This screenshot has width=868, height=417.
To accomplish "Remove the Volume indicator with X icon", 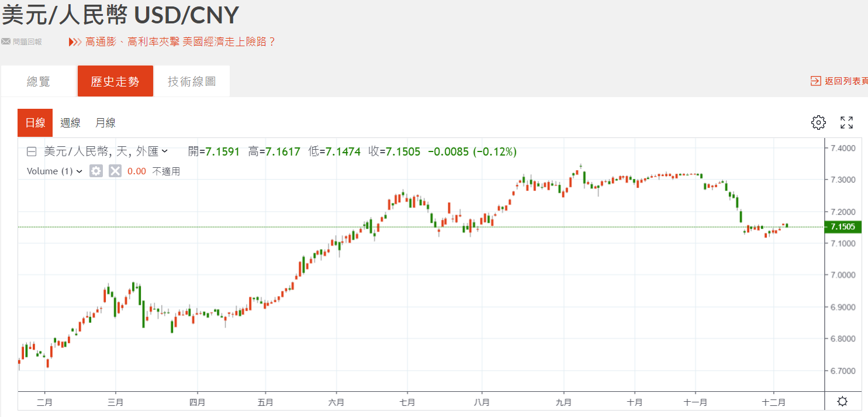I will pos(115,171).
